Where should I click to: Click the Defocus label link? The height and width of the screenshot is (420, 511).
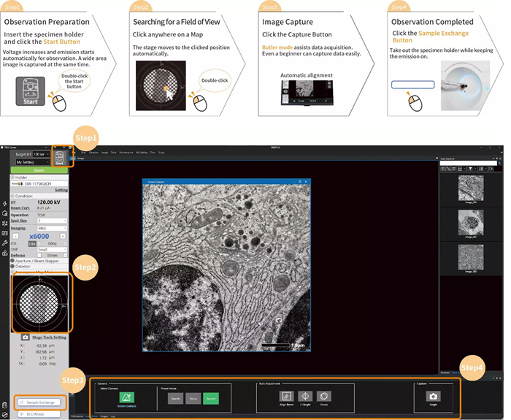click(x=18, y=256)
